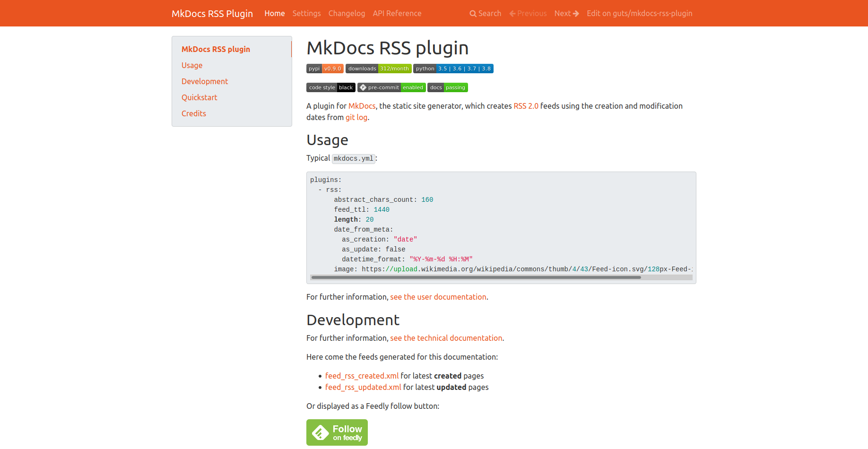The height and width of the screenshot is (449, 868).
Task: Go to the Next page
Action: click(x=566, y=13)
